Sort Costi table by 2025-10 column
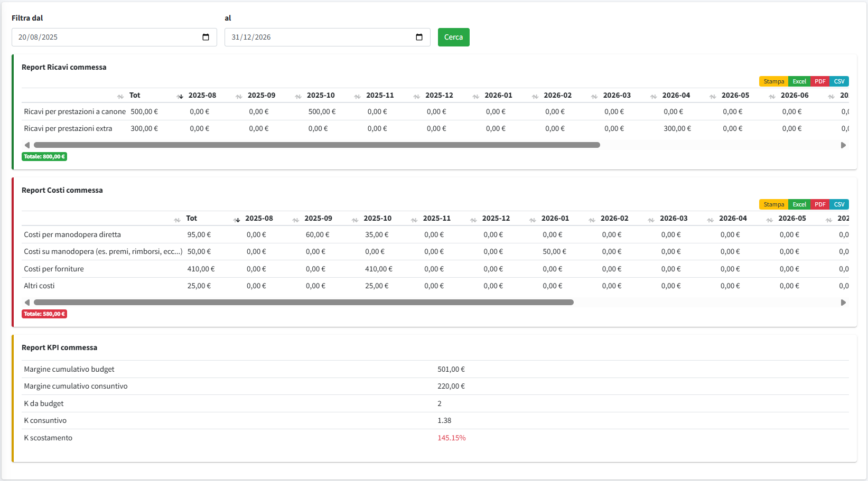Viewport: 868px width, 481px height. (377, 219)
